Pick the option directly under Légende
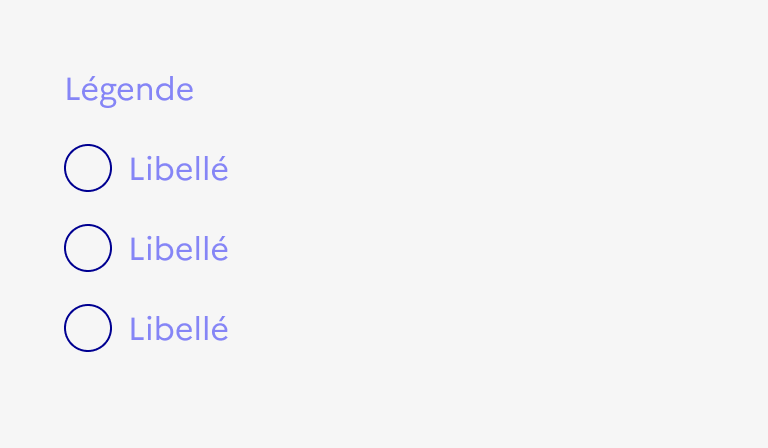Image resolution: width=768 pixels, height=448 pixels. tap(88, 168)
